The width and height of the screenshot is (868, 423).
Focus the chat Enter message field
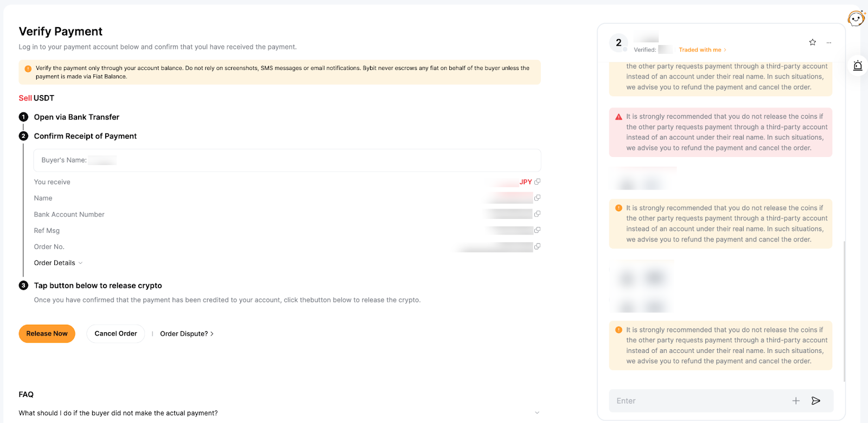pyautogui.click(x=700, y=401)
